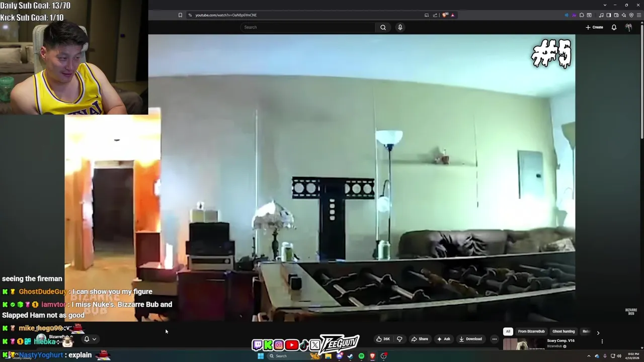
Task: Click the Ask button under the video
Action: (x=443, y=339)
